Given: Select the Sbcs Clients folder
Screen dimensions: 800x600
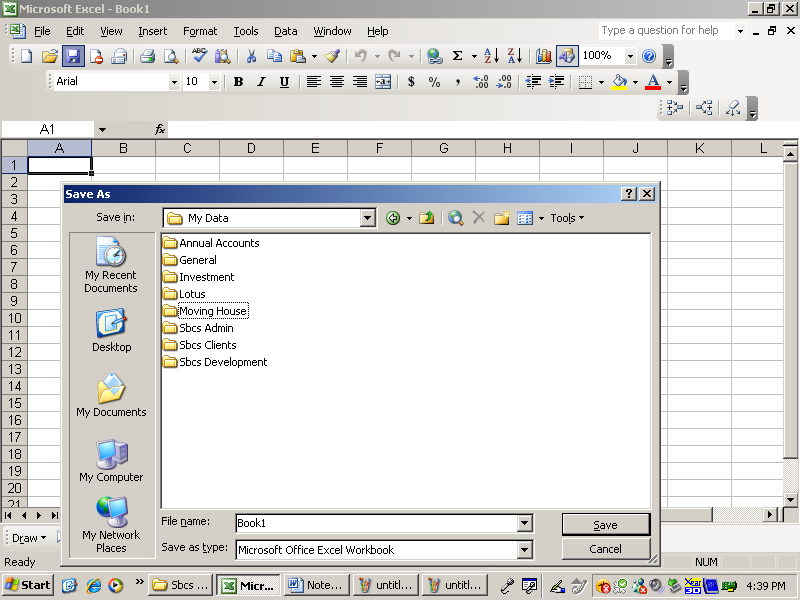Looking at the screenshot, I should tap(200, 345).
